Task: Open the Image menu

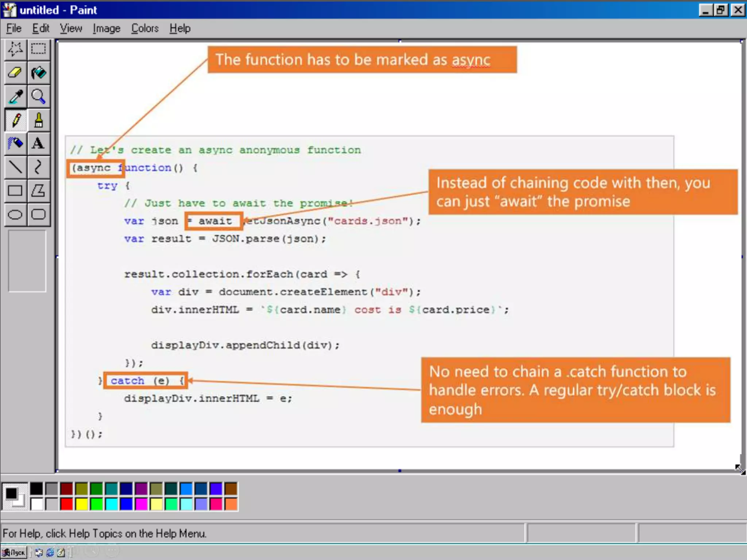Action: tap(106, 28)
